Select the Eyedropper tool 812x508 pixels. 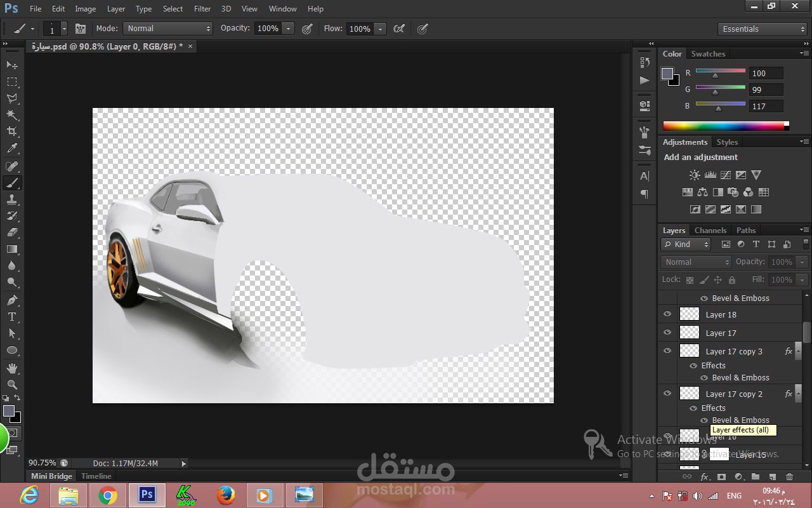pyautogui.click(x=12, y=149)
